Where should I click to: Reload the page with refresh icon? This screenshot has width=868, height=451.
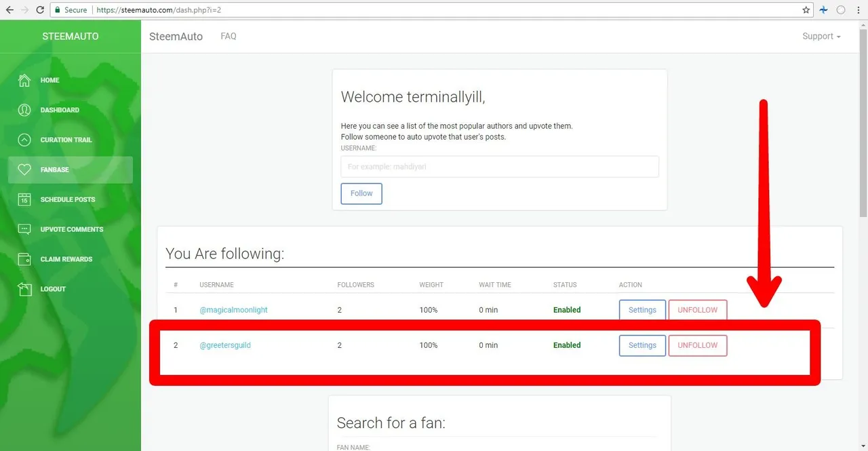[41, 10]
